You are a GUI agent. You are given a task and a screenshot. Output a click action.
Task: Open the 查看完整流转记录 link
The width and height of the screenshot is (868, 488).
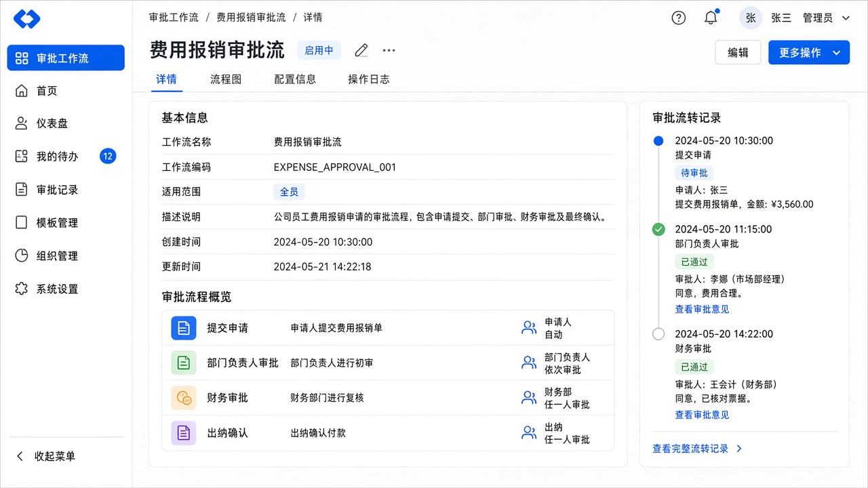point(697,448)
